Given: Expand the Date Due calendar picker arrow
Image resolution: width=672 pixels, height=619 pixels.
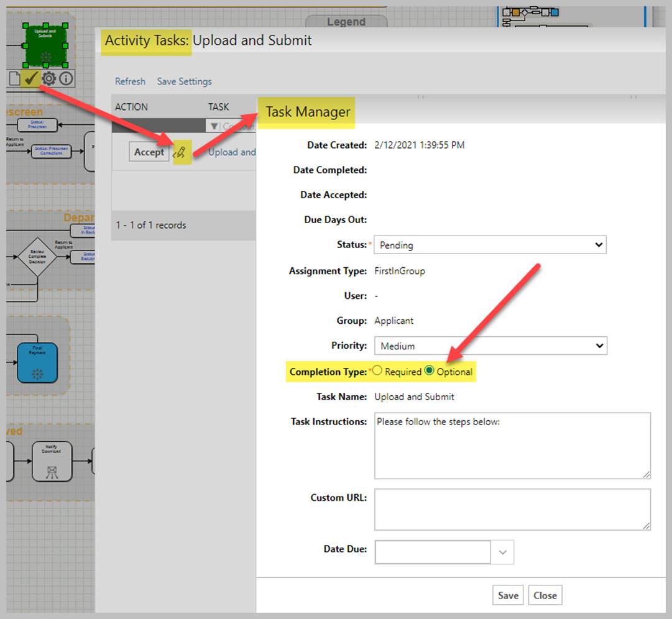Looking at the screenshot, I should click(x=503, y=552).
